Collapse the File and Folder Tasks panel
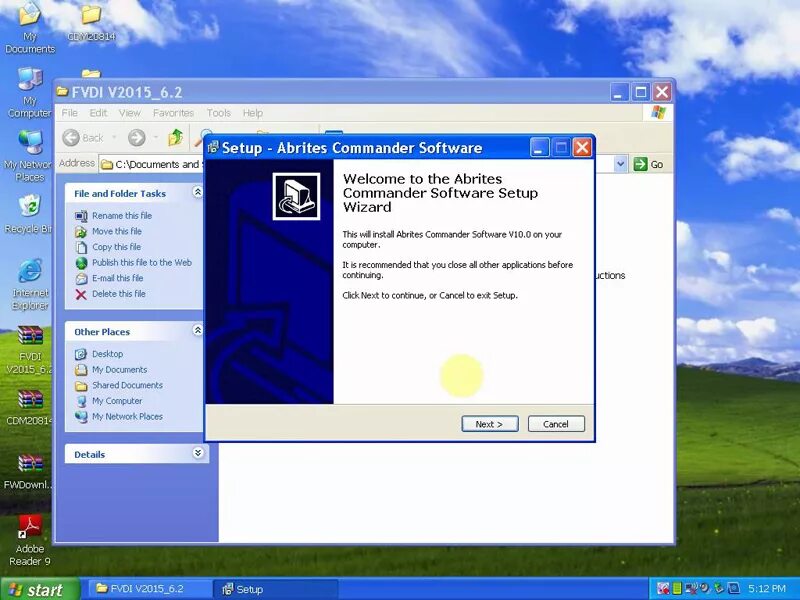 (197, 192)
